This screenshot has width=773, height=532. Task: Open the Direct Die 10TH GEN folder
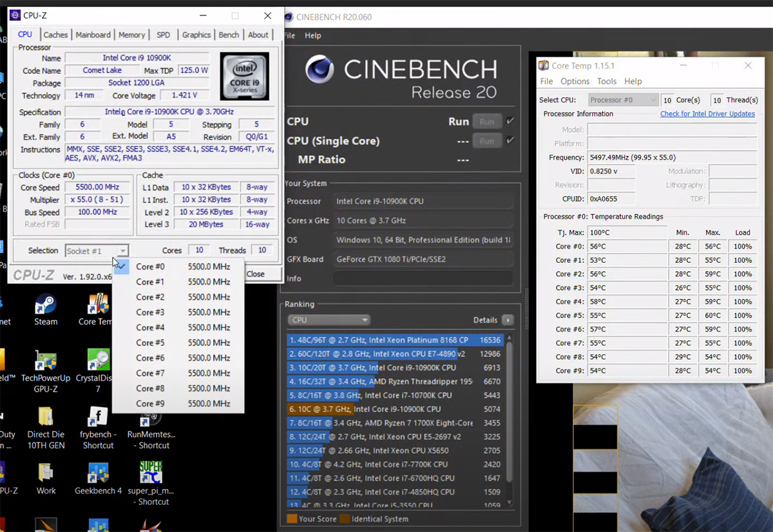pos(46,428)
